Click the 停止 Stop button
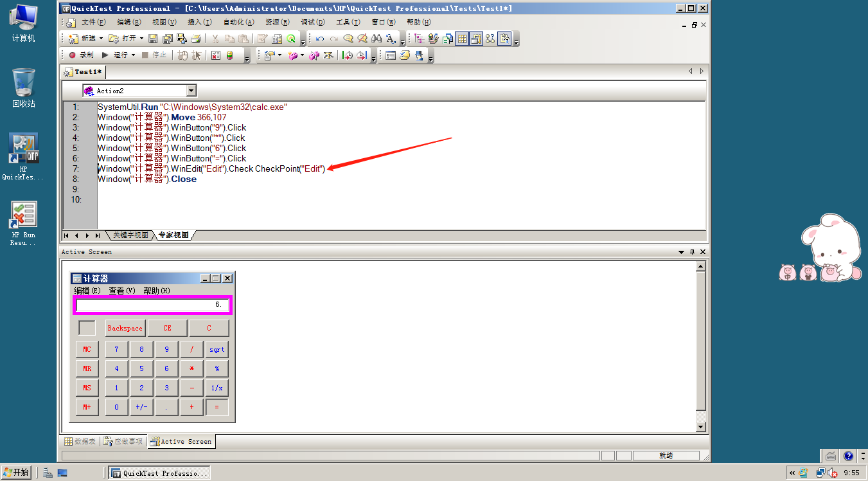868x481 pixels. pos(154,55)
